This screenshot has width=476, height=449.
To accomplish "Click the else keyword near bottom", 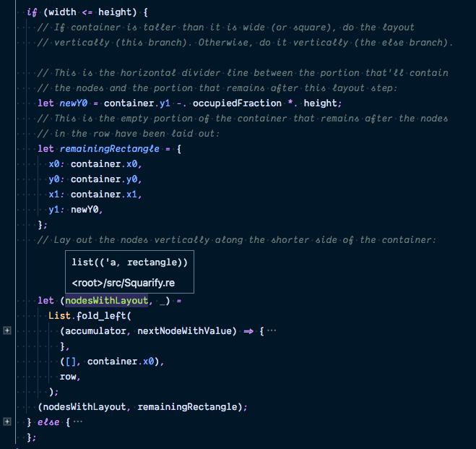I will [x=48, y=422].
